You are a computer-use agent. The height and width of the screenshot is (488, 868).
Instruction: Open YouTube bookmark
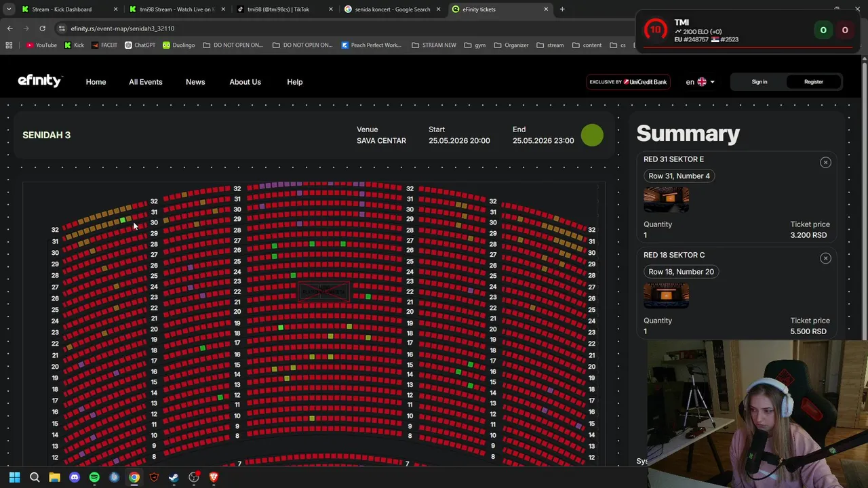(41, 45)
